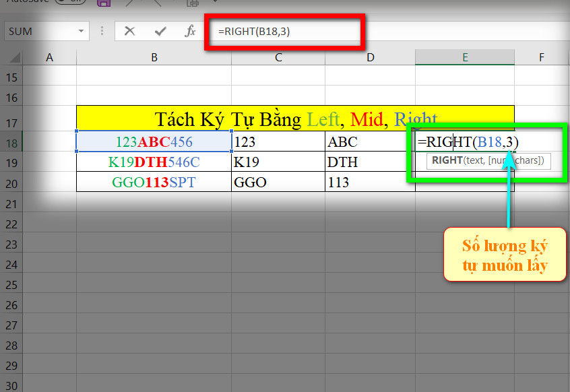The height and width of the screenshot is (392, 570).
Task: Select cell C19 containing "K19"
Action: click(x=278, y=162)
